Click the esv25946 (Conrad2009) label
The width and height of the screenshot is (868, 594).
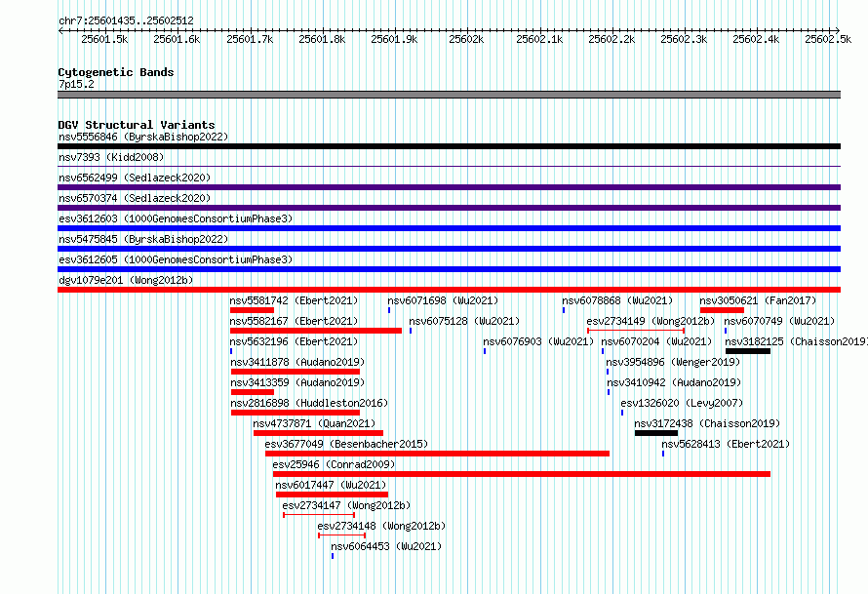(334, 464)
